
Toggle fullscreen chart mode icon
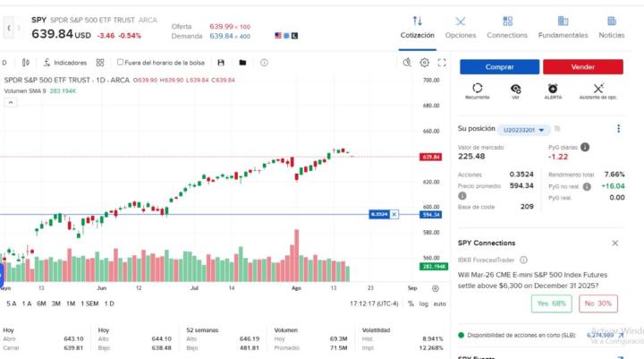click(443, 63)
